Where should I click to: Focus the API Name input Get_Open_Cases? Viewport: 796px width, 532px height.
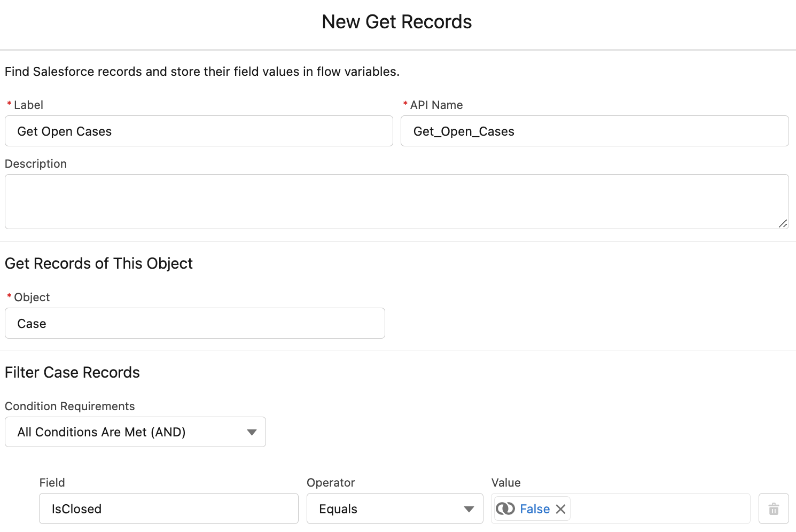pyautogui.click(x=594, y=131)
